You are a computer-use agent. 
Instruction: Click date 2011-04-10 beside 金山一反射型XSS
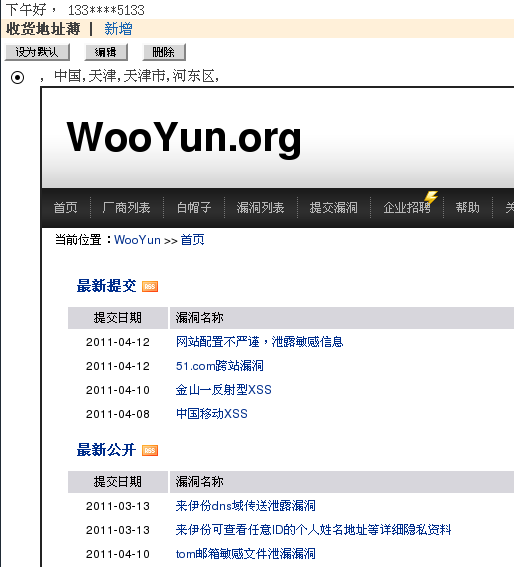[118, 390]
